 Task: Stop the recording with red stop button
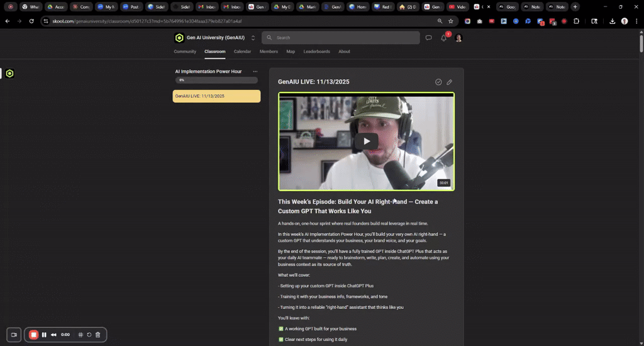34,335
